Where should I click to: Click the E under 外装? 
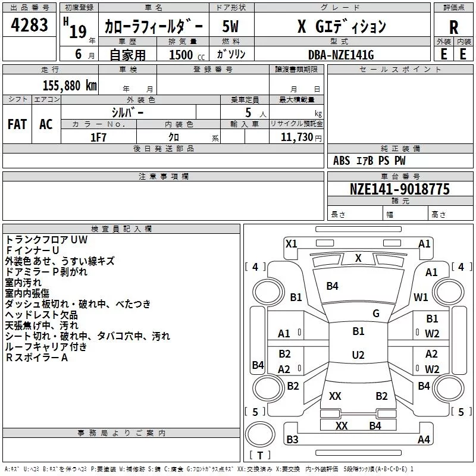[443, 54]
